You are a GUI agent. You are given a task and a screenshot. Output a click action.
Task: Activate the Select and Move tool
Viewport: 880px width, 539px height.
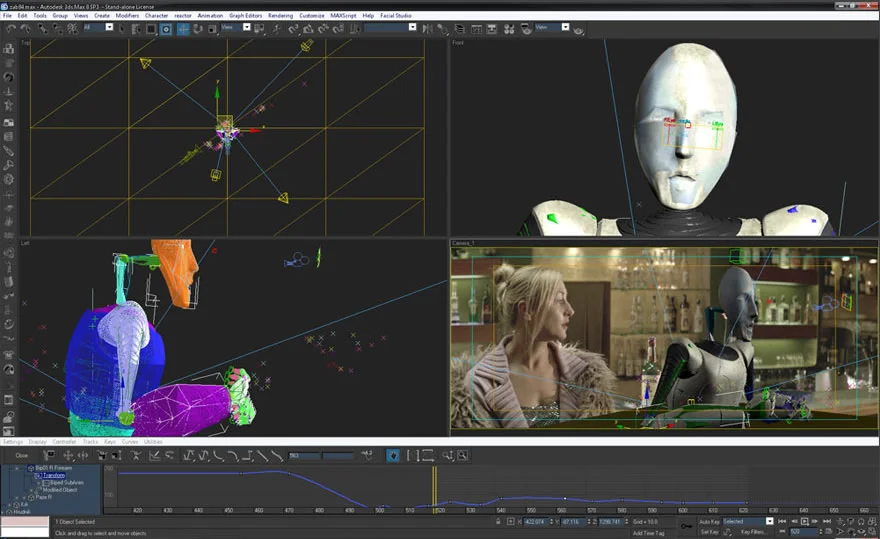click(x=183, y=29)
